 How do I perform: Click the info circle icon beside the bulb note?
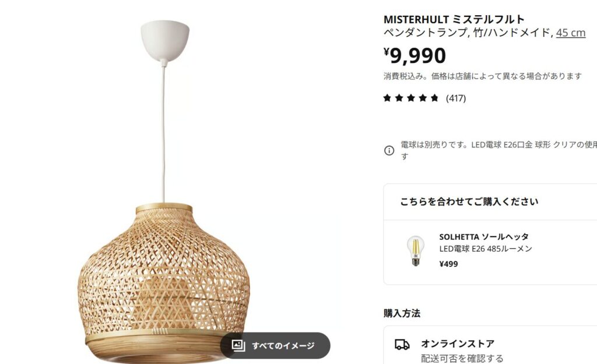(x=389, y=150)
